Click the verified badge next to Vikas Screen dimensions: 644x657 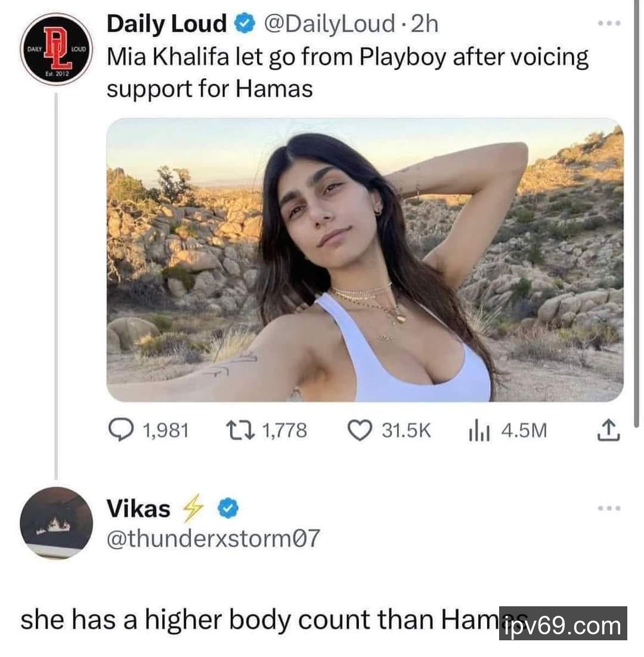point(228,508)
